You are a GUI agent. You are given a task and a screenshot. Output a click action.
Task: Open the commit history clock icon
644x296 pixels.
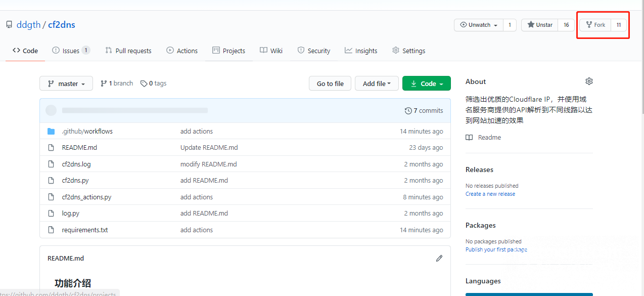(x=408, y=110)
